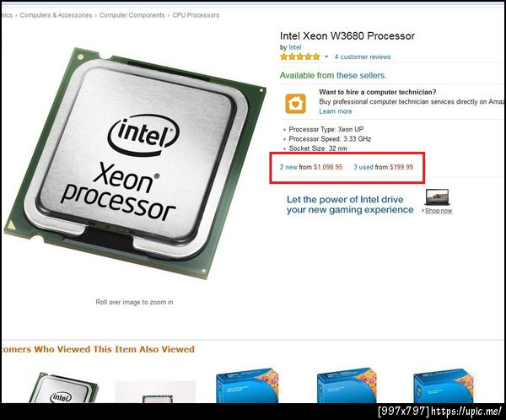Image resolution: width=506 pixels, height=420 pixels.
Task: Click the Intel gaming experience banner text
Action: tap(350, 204)
